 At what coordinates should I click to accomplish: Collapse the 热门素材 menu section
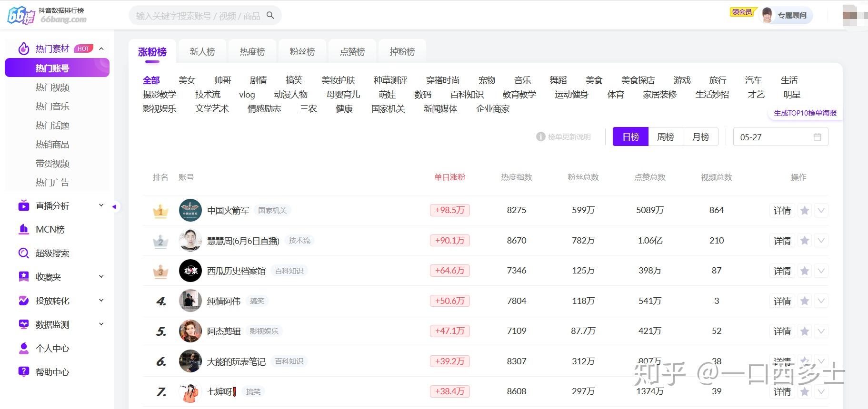pos(101,49)
